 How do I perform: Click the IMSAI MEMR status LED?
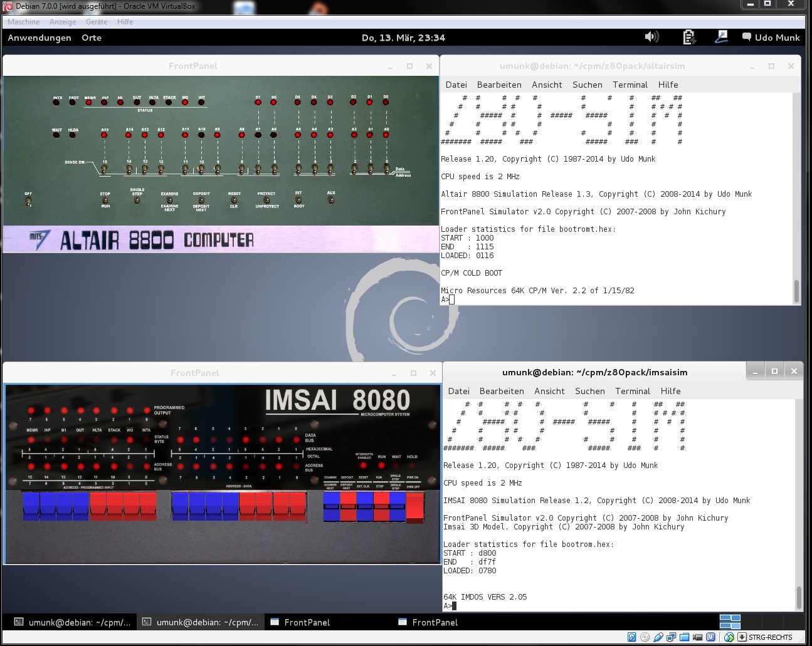30,439
